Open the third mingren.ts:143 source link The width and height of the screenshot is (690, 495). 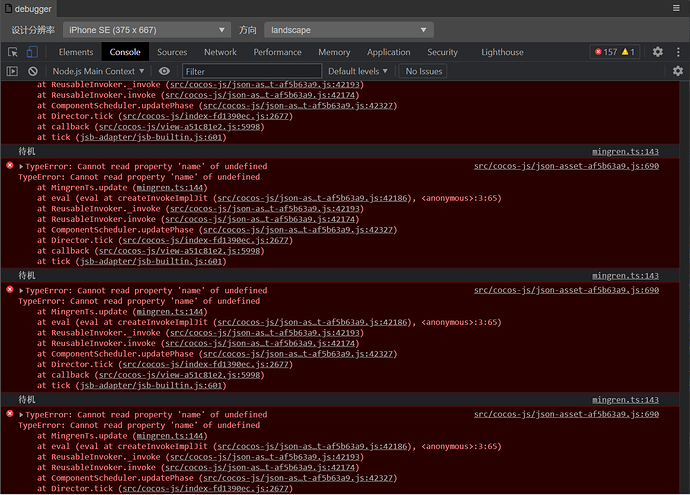625,400
